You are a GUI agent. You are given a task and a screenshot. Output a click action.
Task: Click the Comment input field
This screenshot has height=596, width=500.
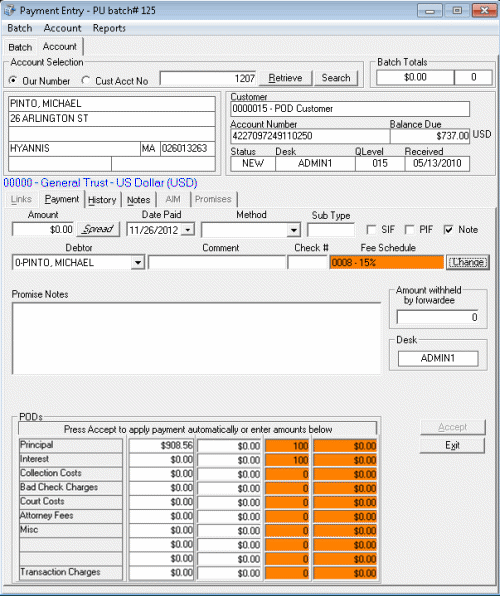[217, 262]
